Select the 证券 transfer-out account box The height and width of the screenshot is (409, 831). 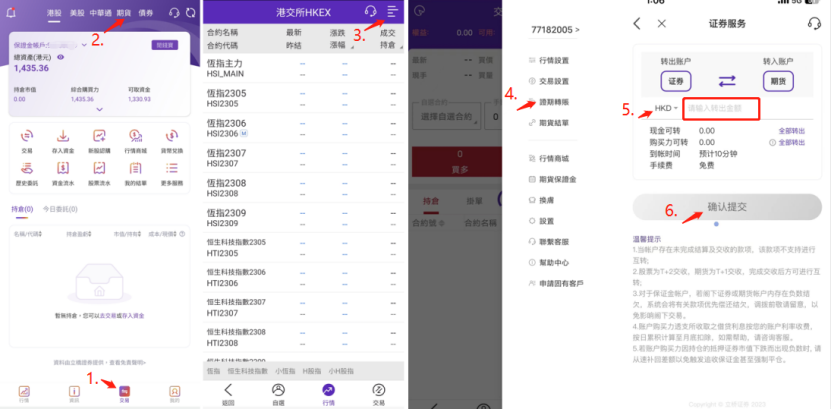pyautogui.click(x=676, y=82)
